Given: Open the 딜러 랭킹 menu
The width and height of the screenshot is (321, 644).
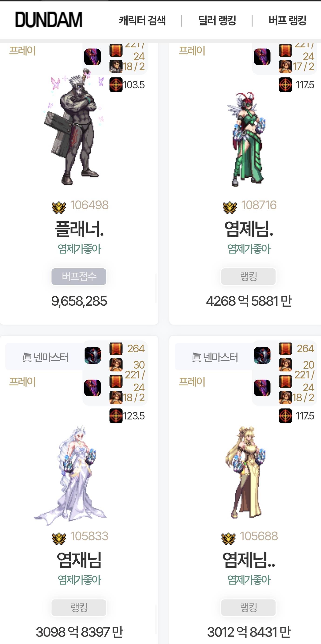Looking at the screenshot, I should point(217,20).
